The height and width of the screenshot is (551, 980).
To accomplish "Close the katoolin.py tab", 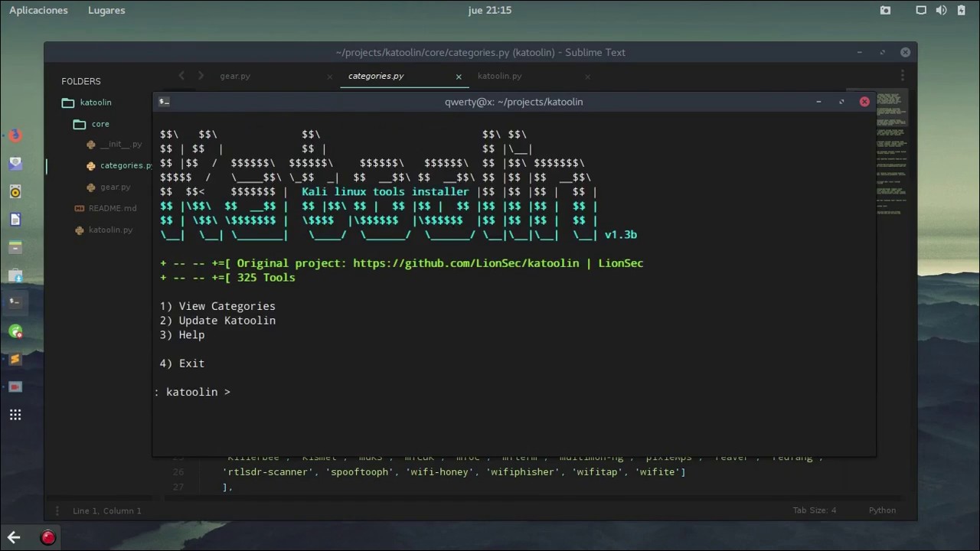I will [x=587, y=77].
